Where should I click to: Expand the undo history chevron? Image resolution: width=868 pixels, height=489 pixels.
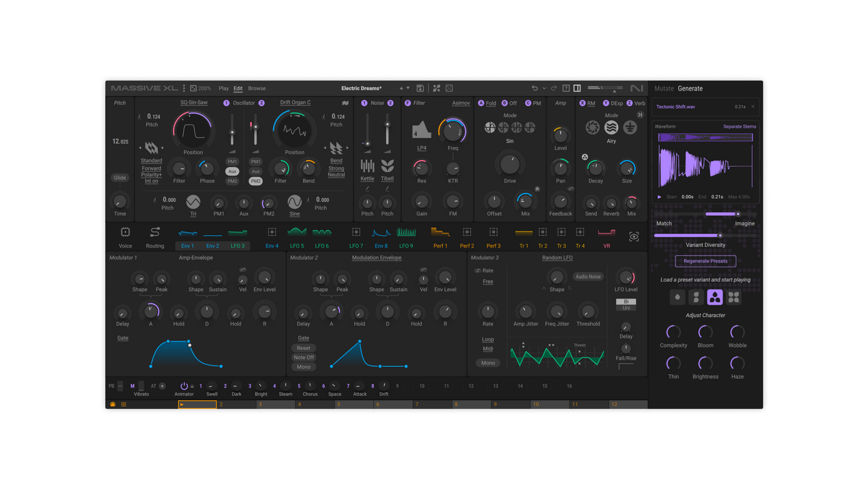pos(544,88)
